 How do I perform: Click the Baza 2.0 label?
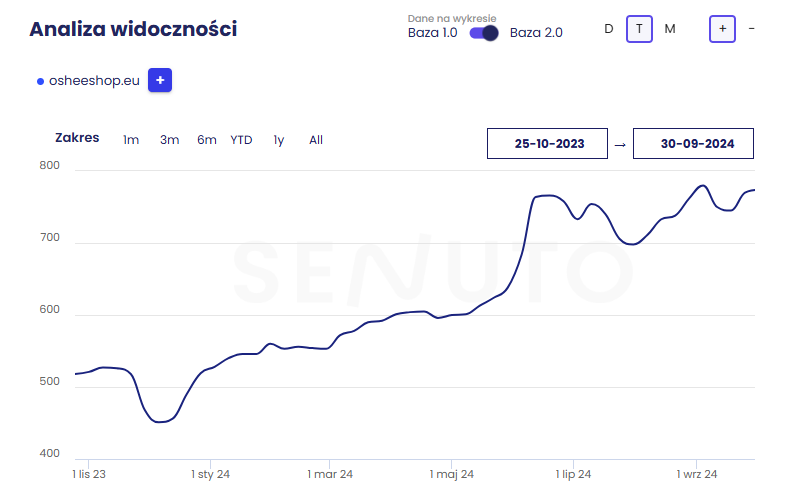tap(536, 33)
